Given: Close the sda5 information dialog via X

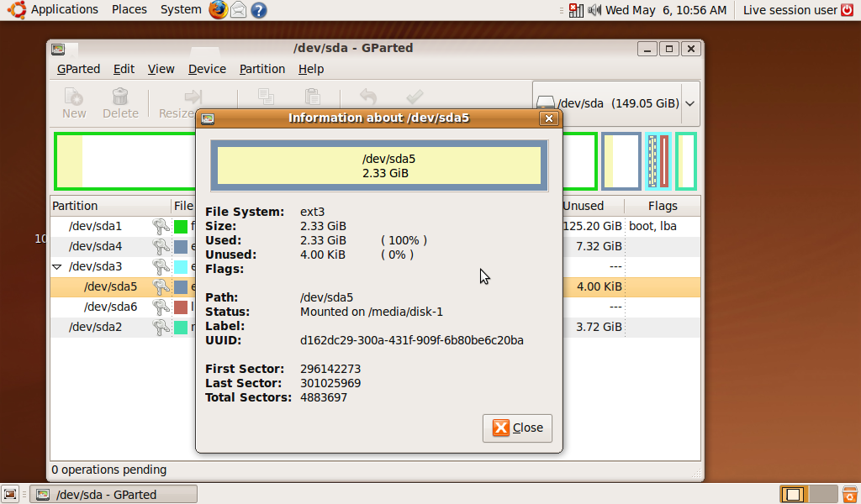Looking at the screenshot, I should click(548, 118).
